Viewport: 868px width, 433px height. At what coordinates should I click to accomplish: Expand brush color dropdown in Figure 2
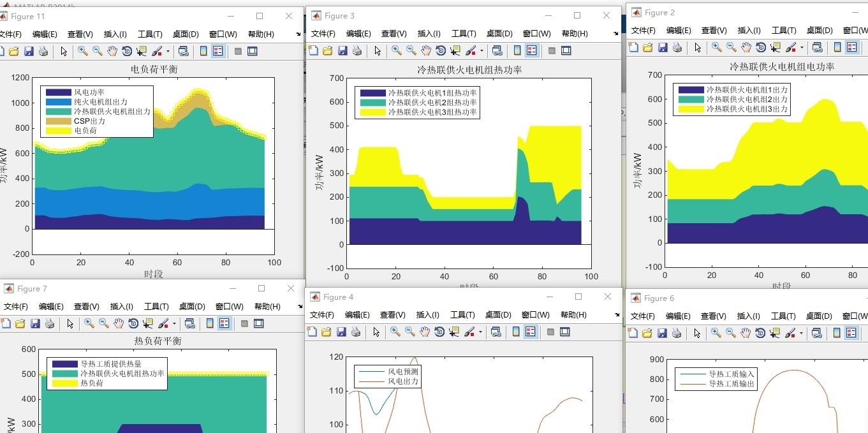pyautogui.click(x=802, y=47)
